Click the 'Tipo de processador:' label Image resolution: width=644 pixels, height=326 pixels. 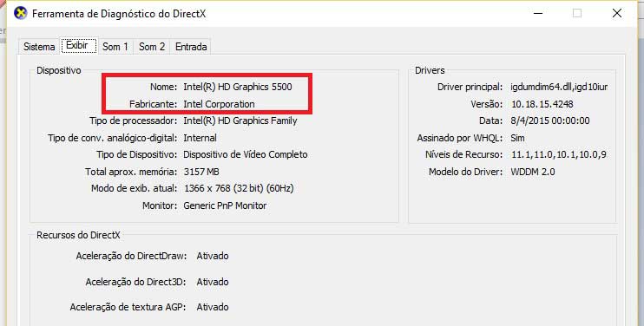coord(134,121)
